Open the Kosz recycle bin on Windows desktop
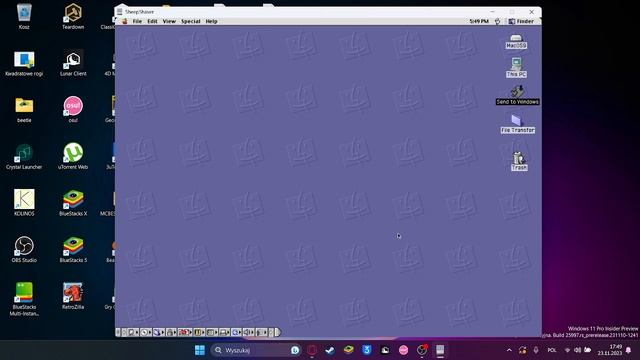The image size is (640, 360). (x=24, y=16)
